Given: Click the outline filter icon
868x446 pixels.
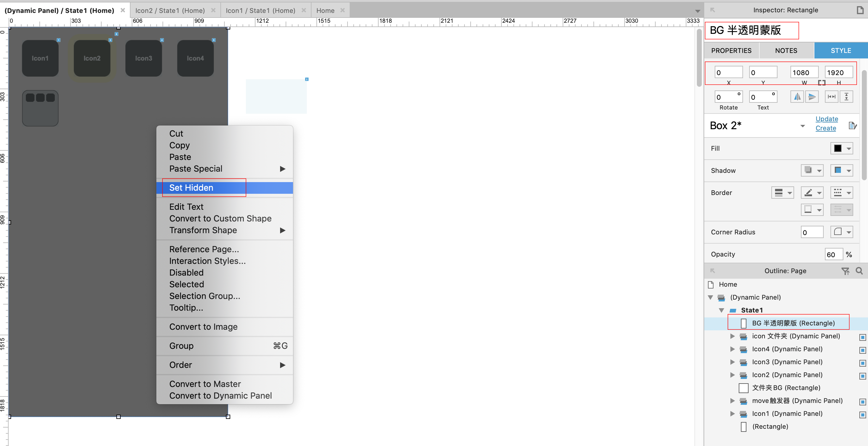Looking at the screenshot, I should 845,271.
